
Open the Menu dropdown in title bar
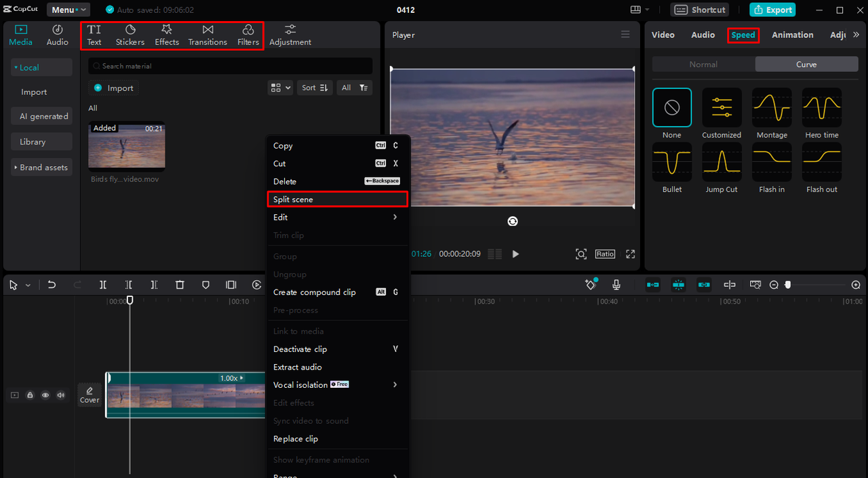(68, 9)
